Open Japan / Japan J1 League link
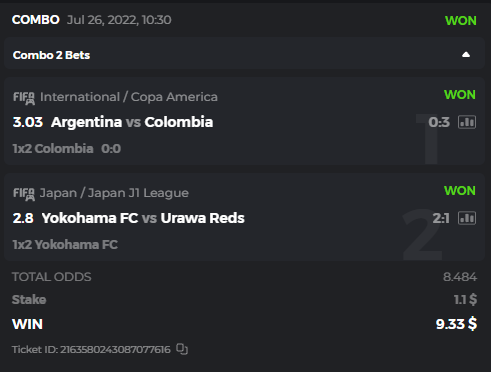This screenshot has height=372, width=491. pyautogui.click(x=114, y=193)
